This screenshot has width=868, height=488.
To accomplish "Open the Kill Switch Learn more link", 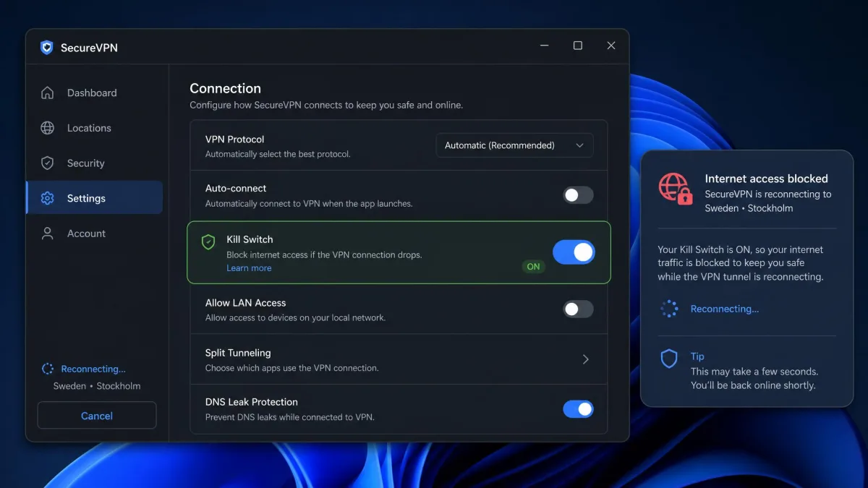I will [249, 268].
